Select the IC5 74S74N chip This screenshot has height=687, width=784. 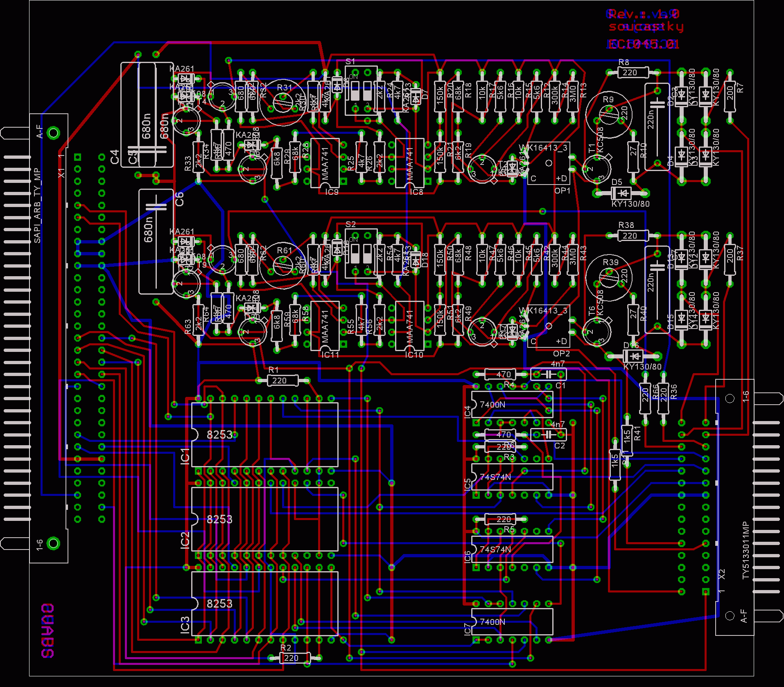click(x=512, y=477)
